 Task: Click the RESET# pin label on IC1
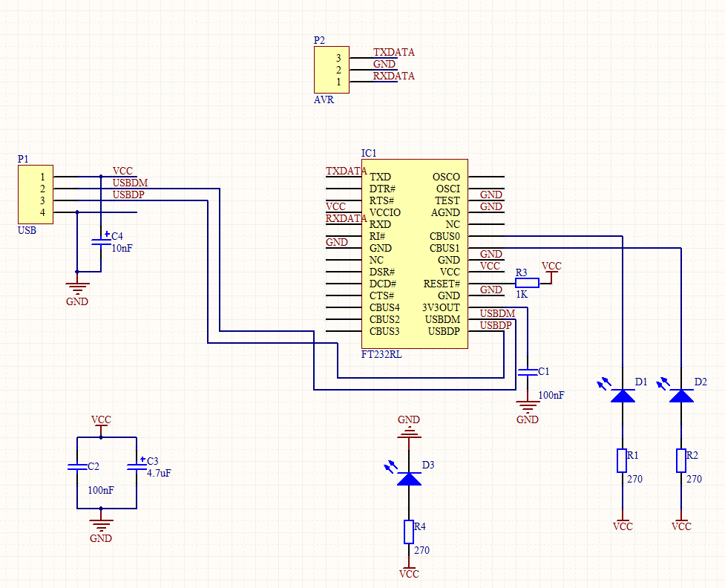442,284
